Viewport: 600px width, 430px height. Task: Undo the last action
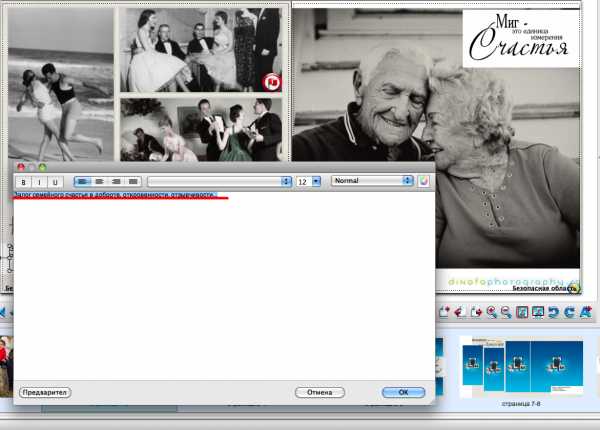pyautogui.click(x=553, y=312)
